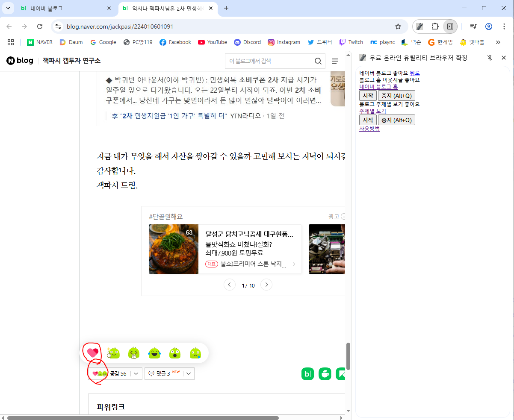Open the Extensions puzzle menu
Image resolution: width=514 pixels, height=420 pixels.
click(435, 26)
